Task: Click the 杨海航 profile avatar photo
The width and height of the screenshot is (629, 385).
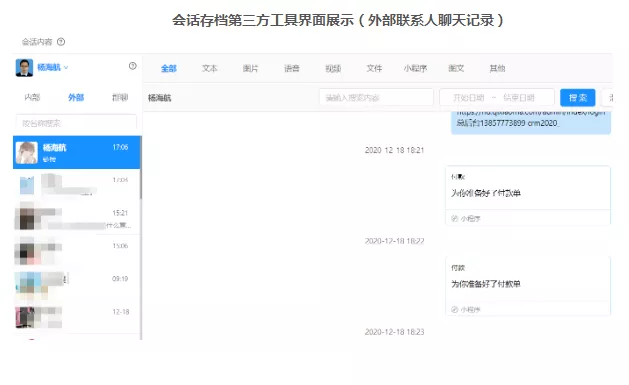Action: 24,68
